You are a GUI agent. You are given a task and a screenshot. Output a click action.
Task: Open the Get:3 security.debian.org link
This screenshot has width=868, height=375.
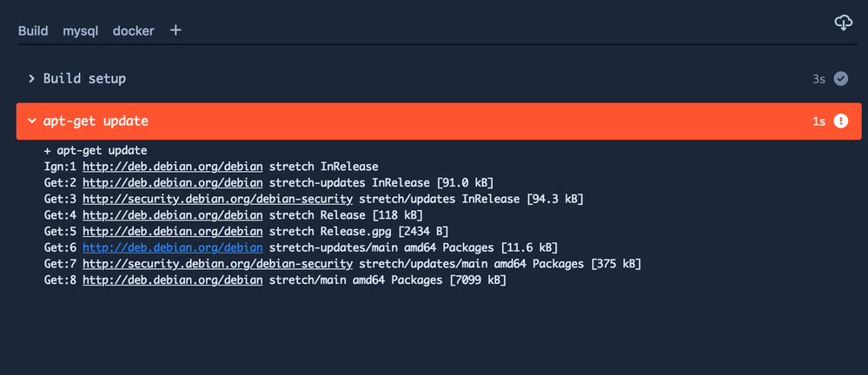pos(217,199)
